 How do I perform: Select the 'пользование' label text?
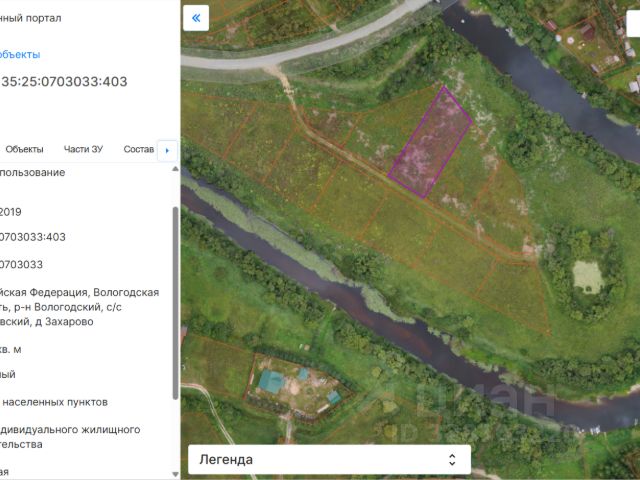[33, 173]
